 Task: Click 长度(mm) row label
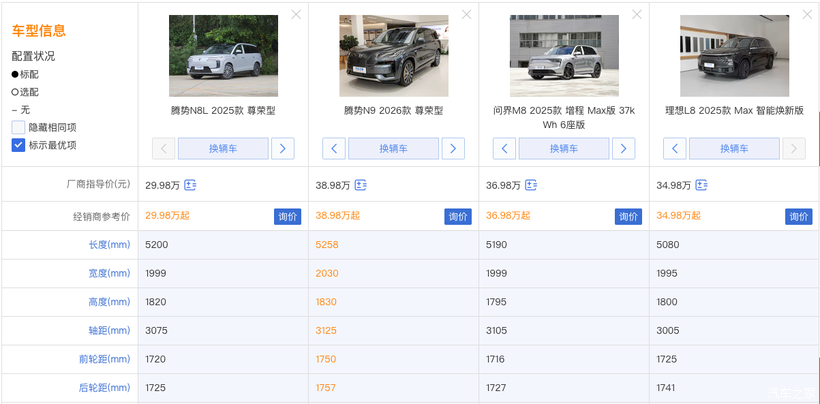(x=109, y=245)
